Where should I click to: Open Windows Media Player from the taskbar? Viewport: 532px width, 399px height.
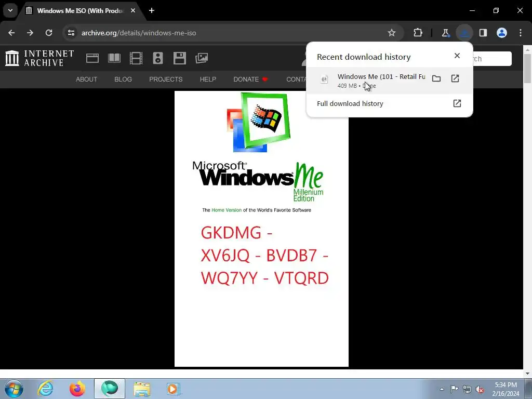point(173,389)
